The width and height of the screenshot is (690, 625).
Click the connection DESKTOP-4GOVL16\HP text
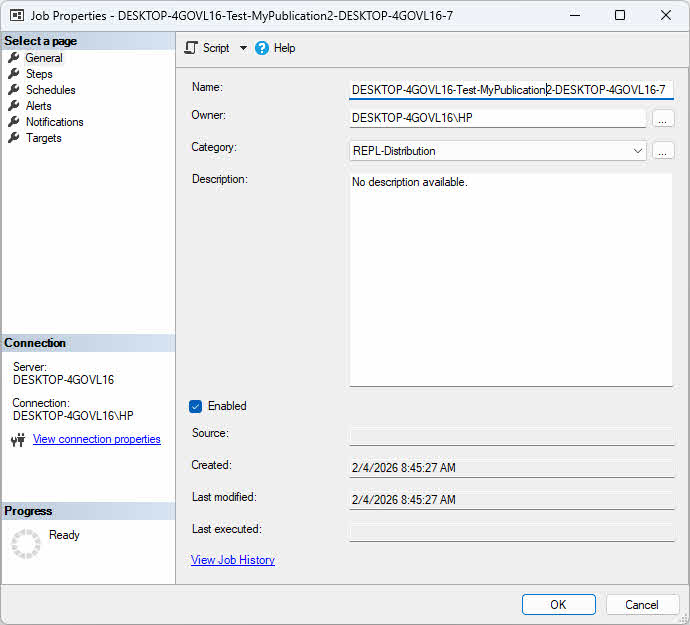pyautogui.click(x=73, y=415)
